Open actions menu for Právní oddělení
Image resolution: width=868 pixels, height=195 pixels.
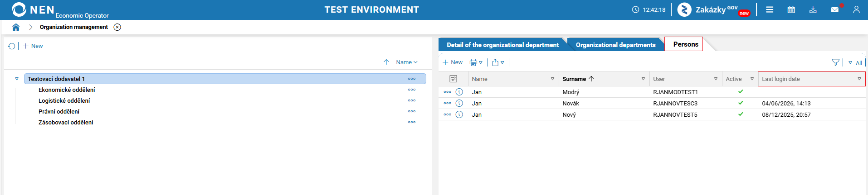(412, 111)
